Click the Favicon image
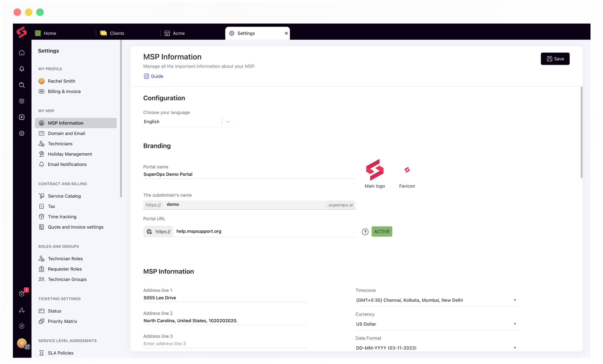This screenshot has height=364, width=603. click(x=407, y=170)
